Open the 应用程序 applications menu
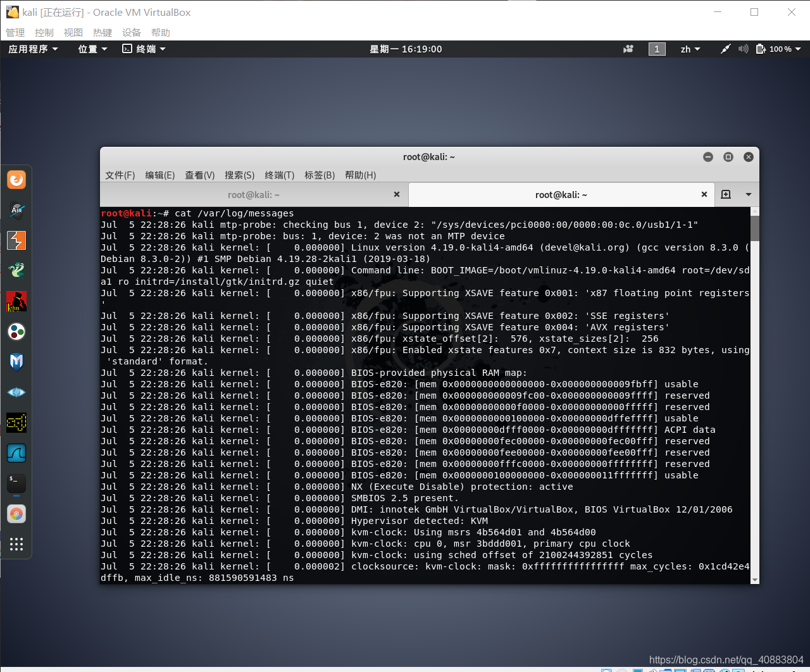Screen dimensions: 810x672 point(34,49)
